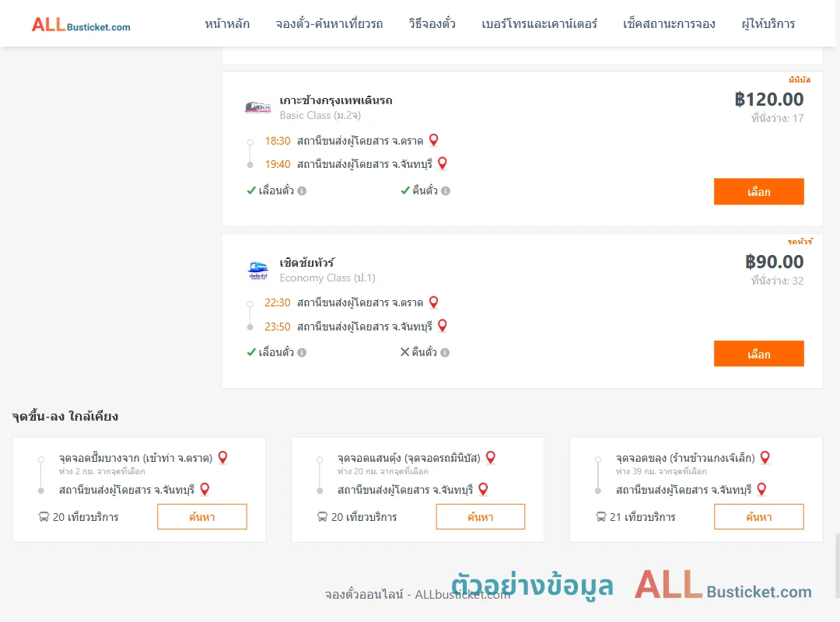Open map pin for จุดจอดปั๊มบางจาก stop
The height and width of the screenshot is (622, 840).
223,457
